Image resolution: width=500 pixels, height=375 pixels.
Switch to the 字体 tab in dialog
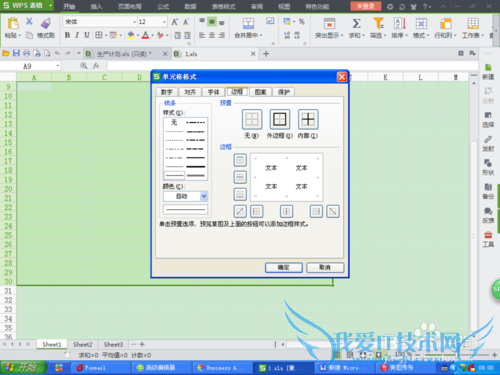(x=213, y=92)
